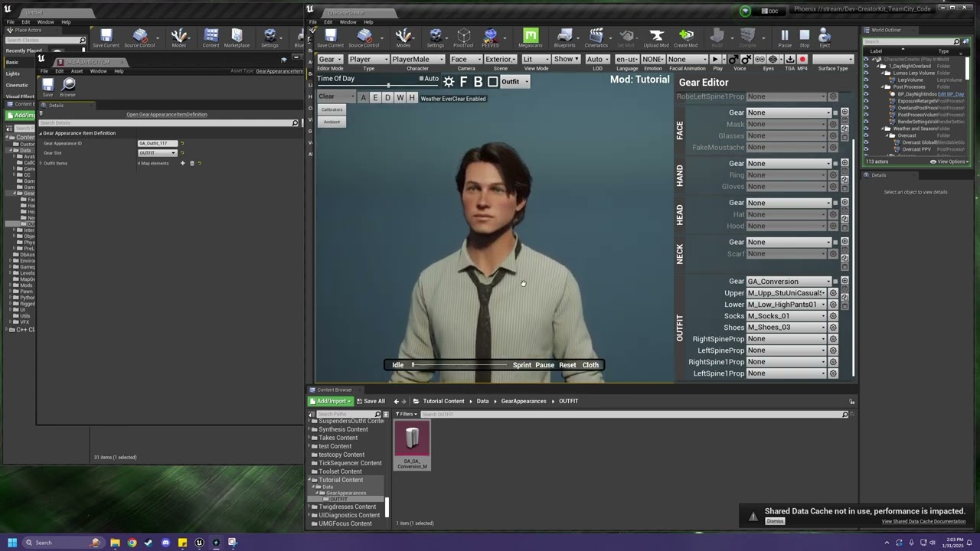This screenshot has width=980, height=551.
Task: Click Browse icon in asset editor toolbar
Action: [x=68, y=86]
